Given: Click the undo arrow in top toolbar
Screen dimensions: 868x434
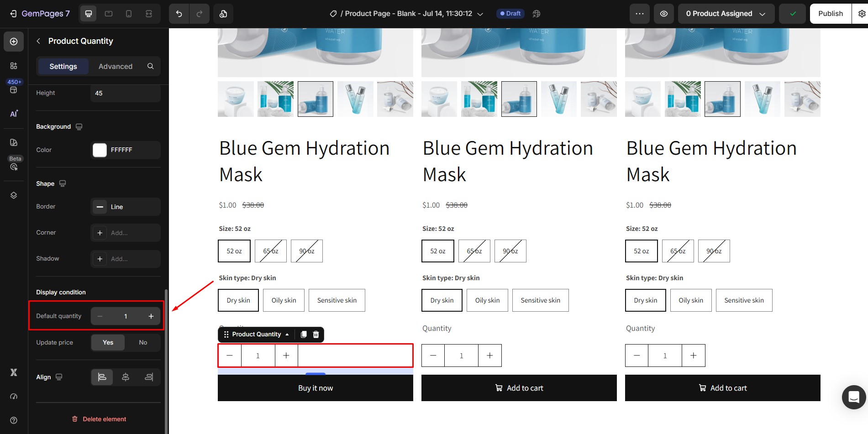Looking at the screenshot, I should [179, 14].
